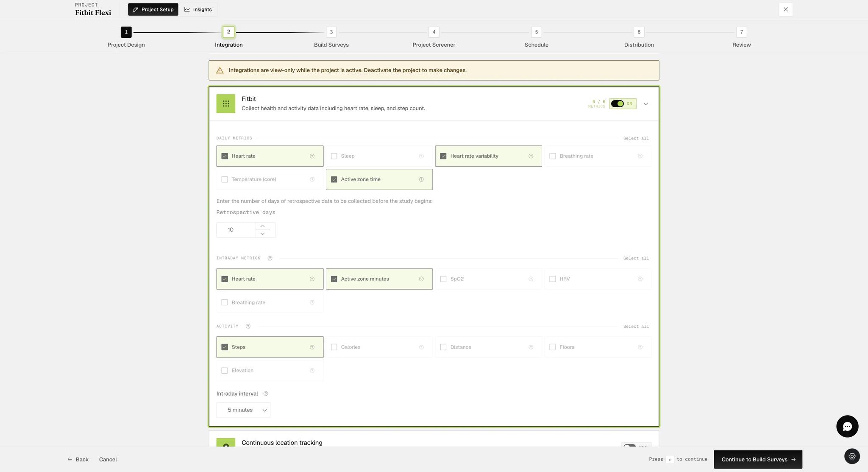Viewport: 868px width, 472px height.
Task: Click the Cancel button
Action: 108,459
